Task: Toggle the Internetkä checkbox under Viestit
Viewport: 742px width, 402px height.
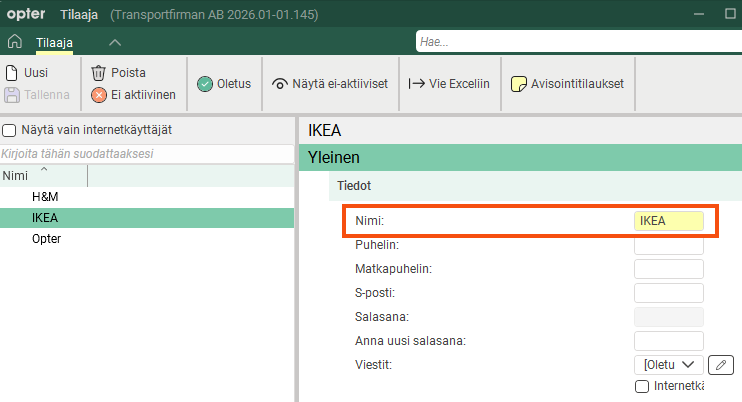Action: click(642, 386)
